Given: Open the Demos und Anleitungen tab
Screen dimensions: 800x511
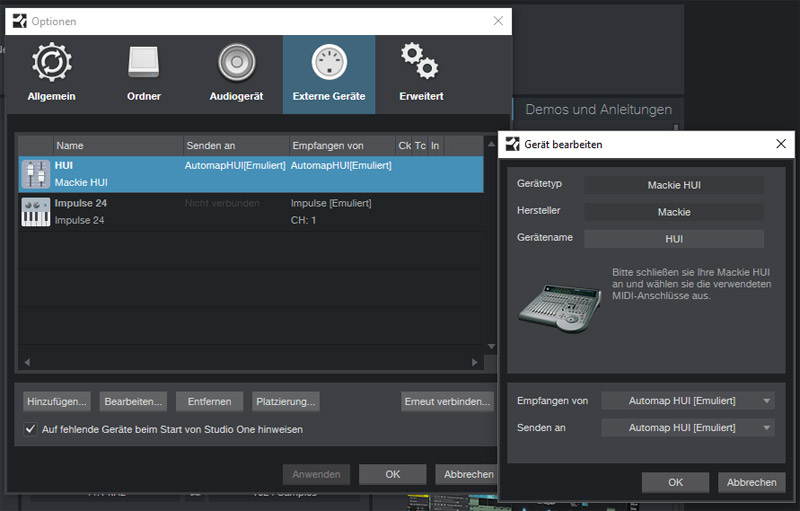Looking at the screenshot, I should tap(598, 109).
